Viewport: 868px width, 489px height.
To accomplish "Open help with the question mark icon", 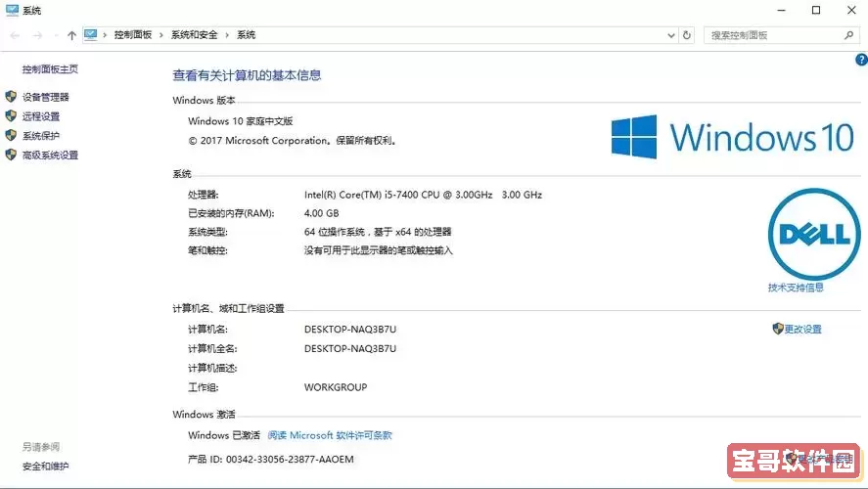I will click(861, 60).
